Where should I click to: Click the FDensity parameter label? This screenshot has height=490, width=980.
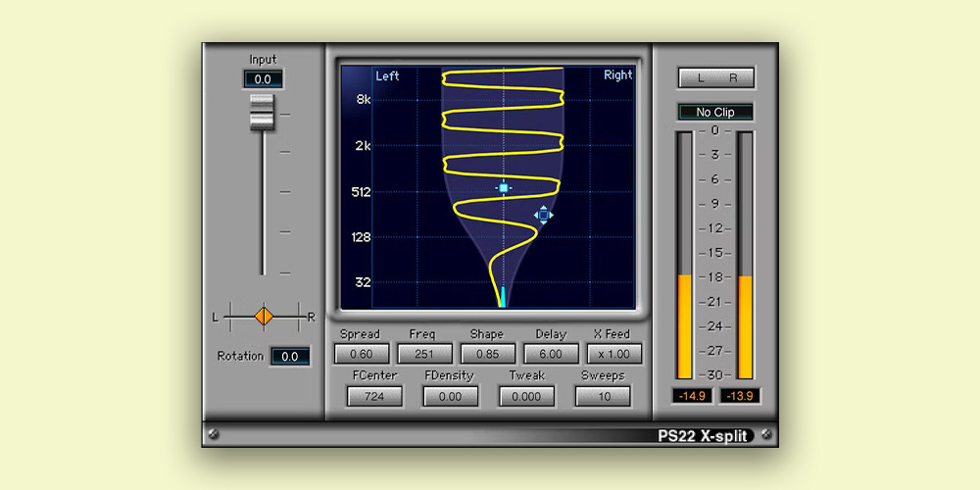pos(450,376)
